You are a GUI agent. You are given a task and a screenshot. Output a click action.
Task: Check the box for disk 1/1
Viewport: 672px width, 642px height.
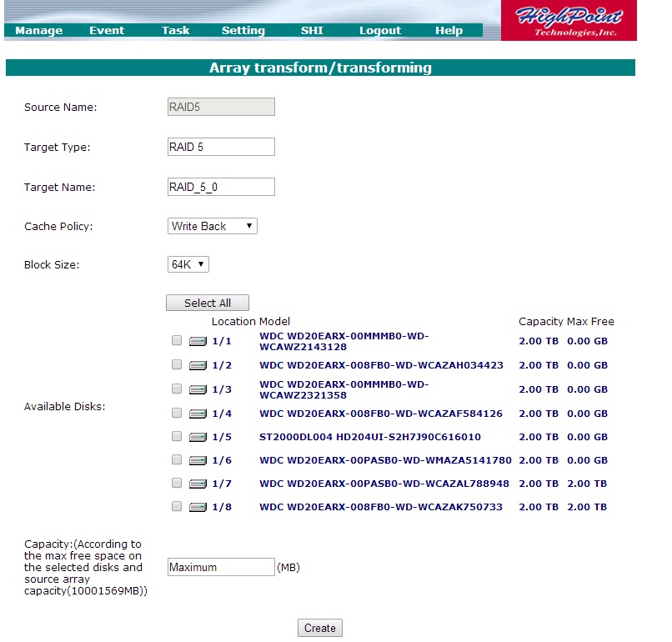177,340
